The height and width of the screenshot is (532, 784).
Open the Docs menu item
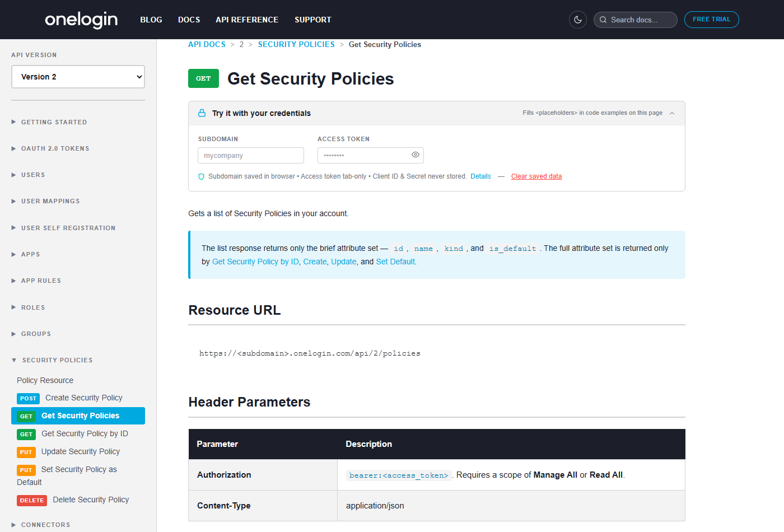click(x=189, y=20)
